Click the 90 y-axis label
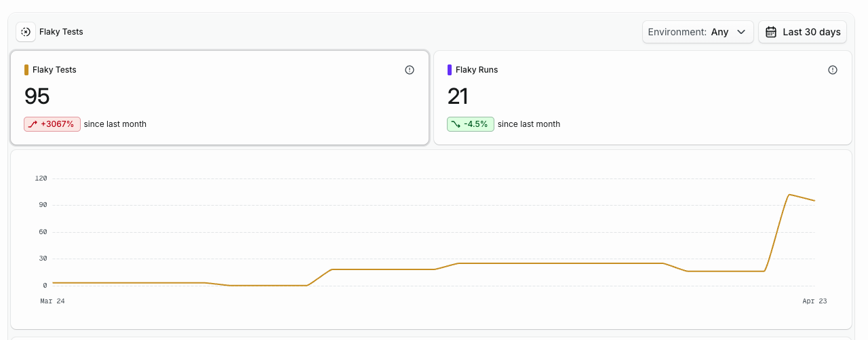 point(43,205)
